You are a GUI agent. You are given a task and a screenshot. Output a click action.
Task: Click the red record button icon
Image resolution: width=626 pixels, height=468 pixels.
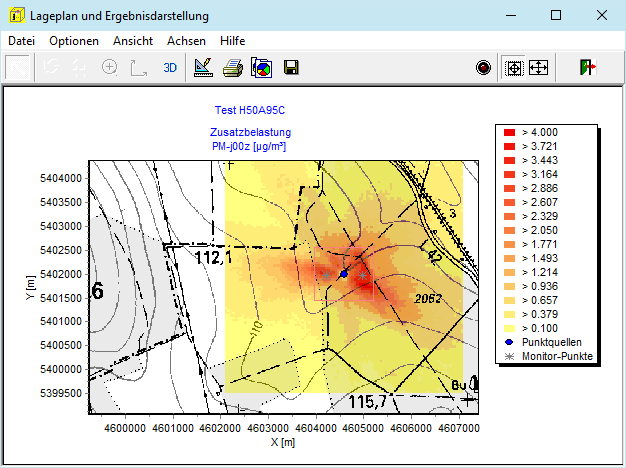point(483,67)
